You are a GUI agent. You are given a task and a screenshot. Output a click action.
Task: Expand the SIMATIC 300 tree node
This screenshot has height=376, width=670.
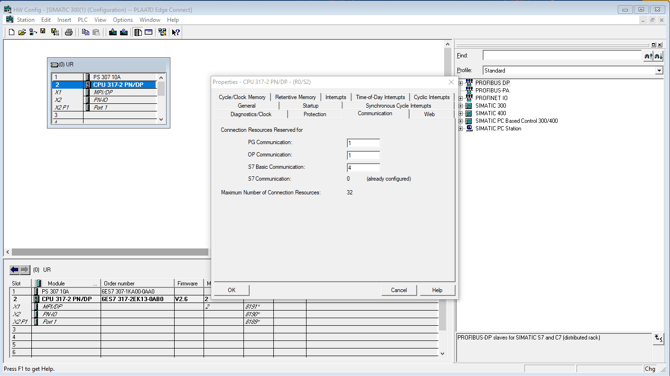pos(461,106)
